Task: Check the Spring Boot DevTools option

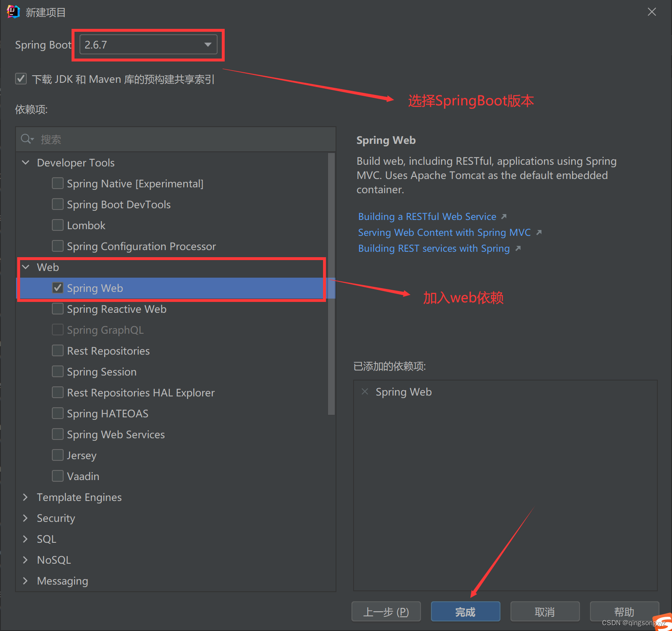Action: click(58, 204)
